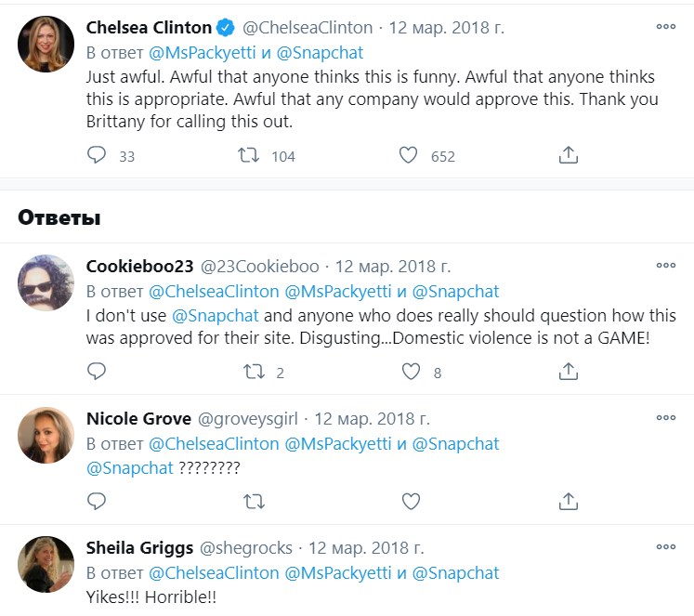Open more options on Chelsea Clinton's tweet
The image size is (694, 616).
coord(666,27)
